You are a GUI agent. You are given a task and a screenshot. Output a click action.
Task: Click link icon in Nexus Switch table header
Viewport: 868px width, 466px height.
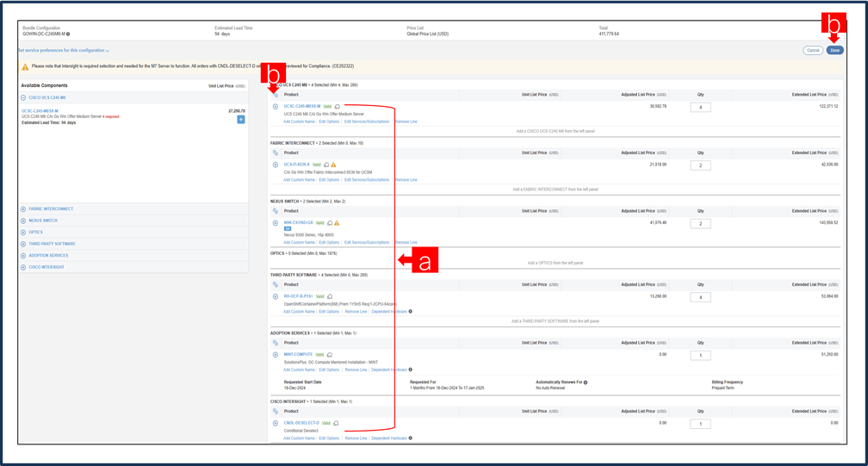[276, 211]
